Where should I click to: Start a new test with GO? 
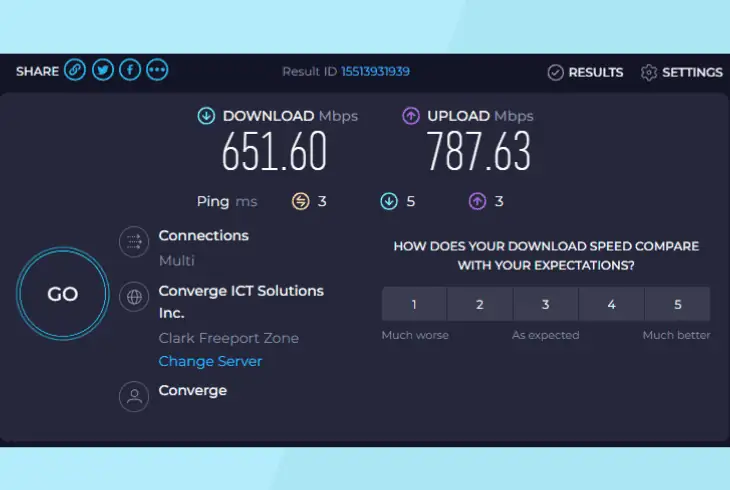[63, 294]
